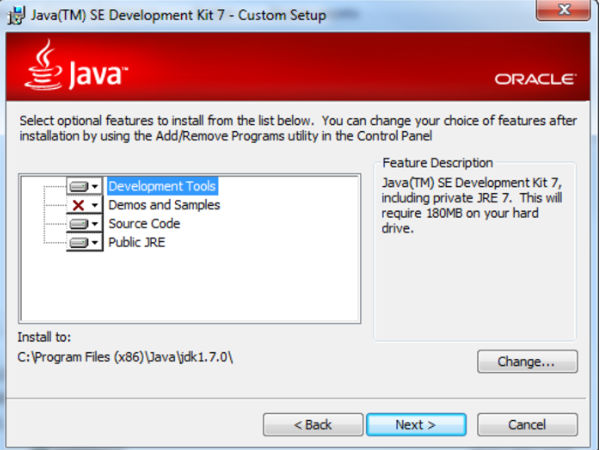Click the installer icon in title bar
600x450 pixels.
click(x=17, y=16)
